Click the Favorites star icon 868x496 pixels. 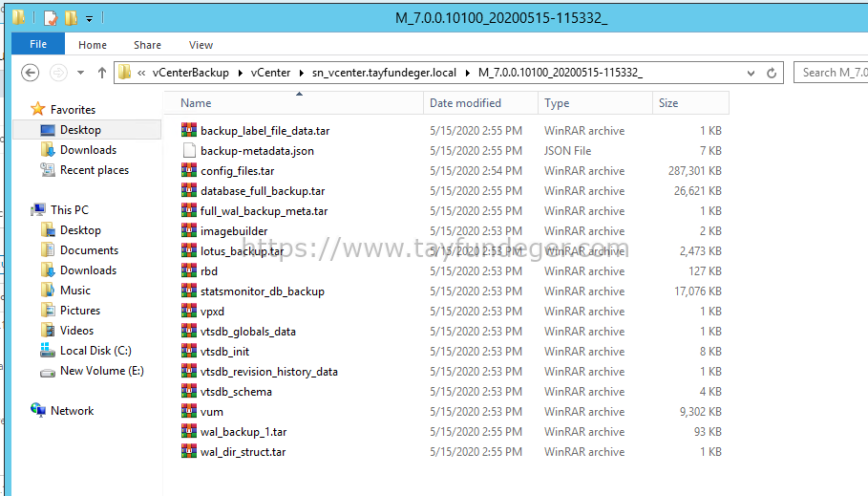click(37, 109)
